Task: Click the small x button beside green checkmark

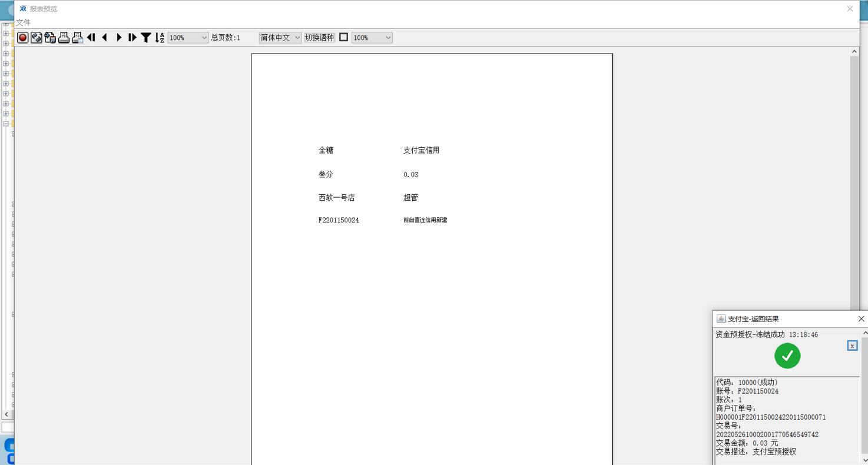Action: (852, 346)
